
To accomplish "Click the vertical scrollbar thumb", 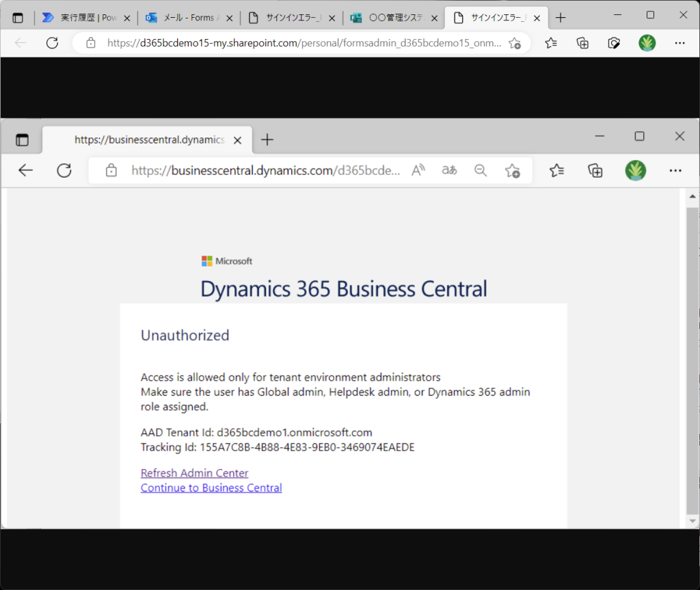I will pos(692,360).
